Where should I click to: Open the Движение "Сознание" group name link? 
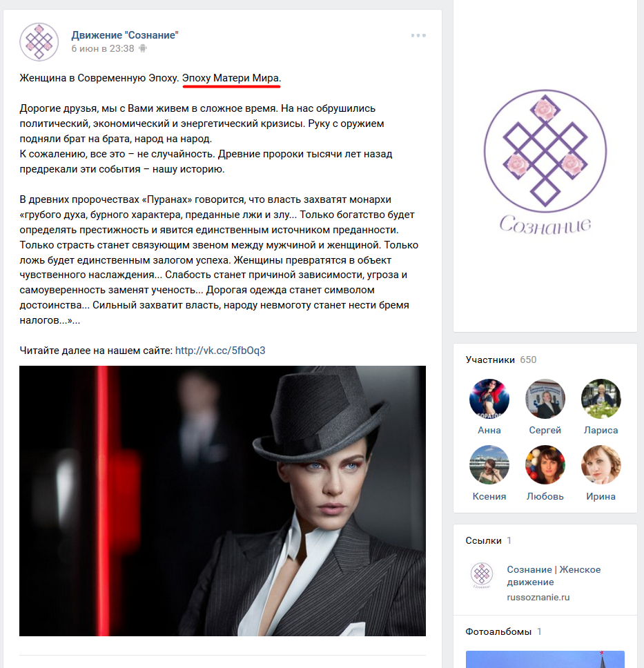coord(125,35)
